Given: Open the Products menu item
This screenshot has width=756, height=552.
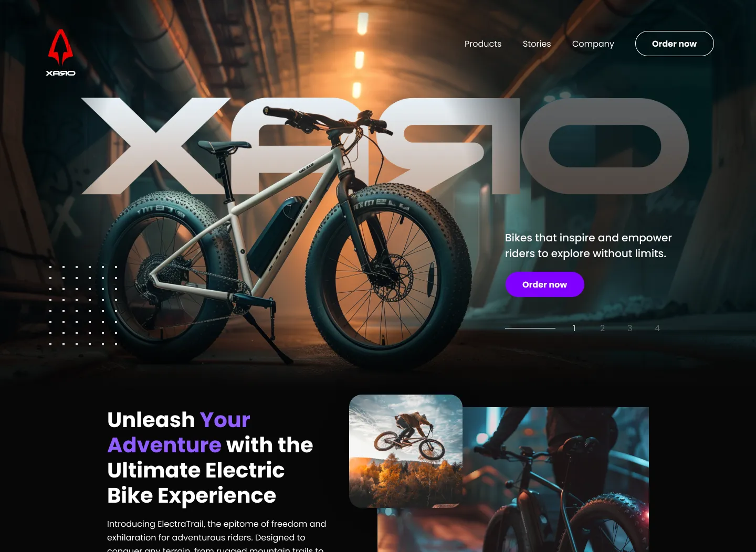Looking at the screenshot, I should click(483, 44).
